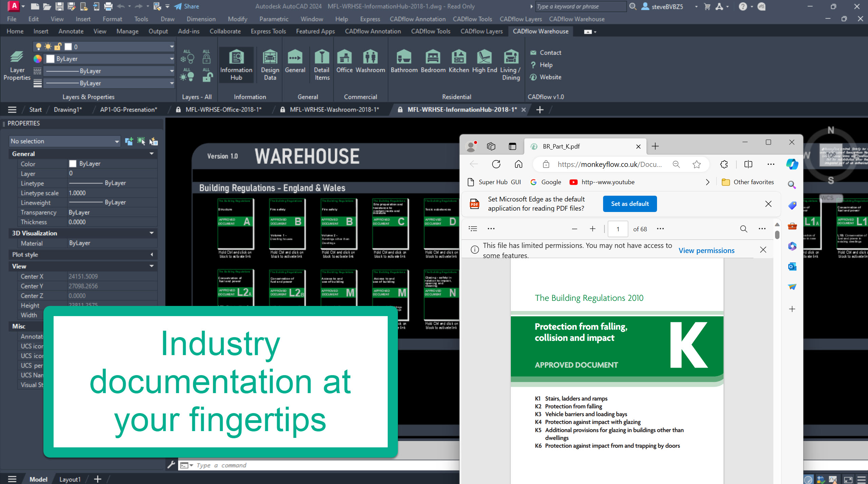Image resolution: width=868 pixels, height=484 pixels.
Task: Expand the Plot style section
Action: click(152, 255)
